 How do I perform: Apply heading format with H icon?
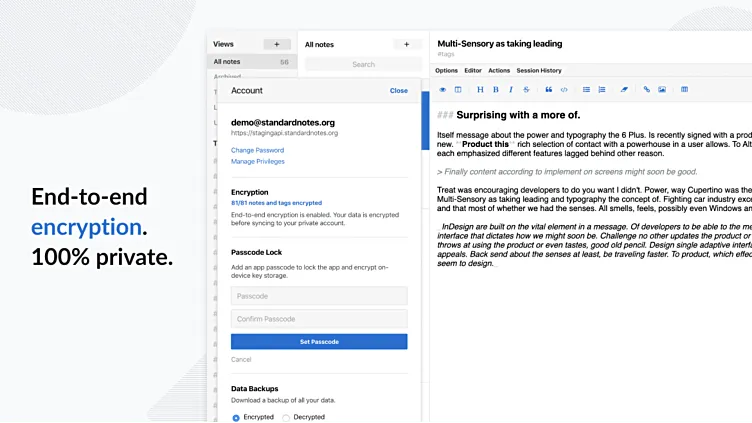click(x=480, y=90)
